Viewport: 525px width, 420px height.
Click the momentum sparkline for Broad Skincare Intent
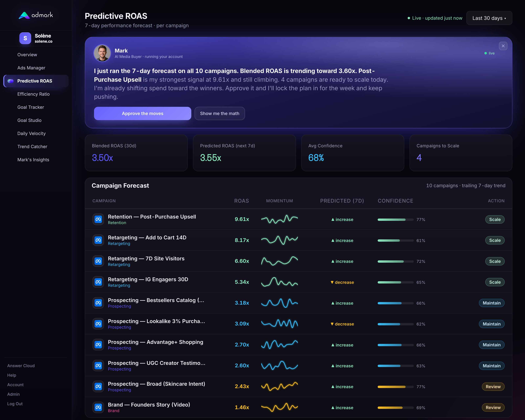280,386
